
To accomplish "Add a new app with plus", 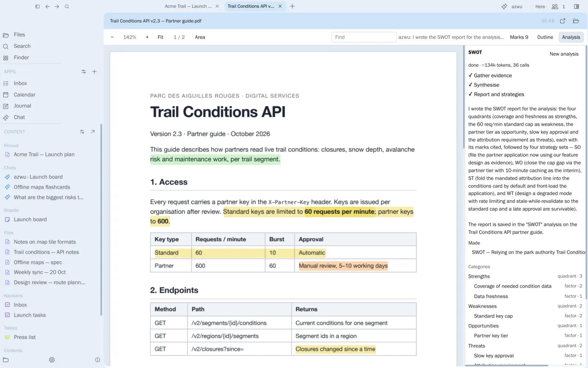I will point(94,72).
